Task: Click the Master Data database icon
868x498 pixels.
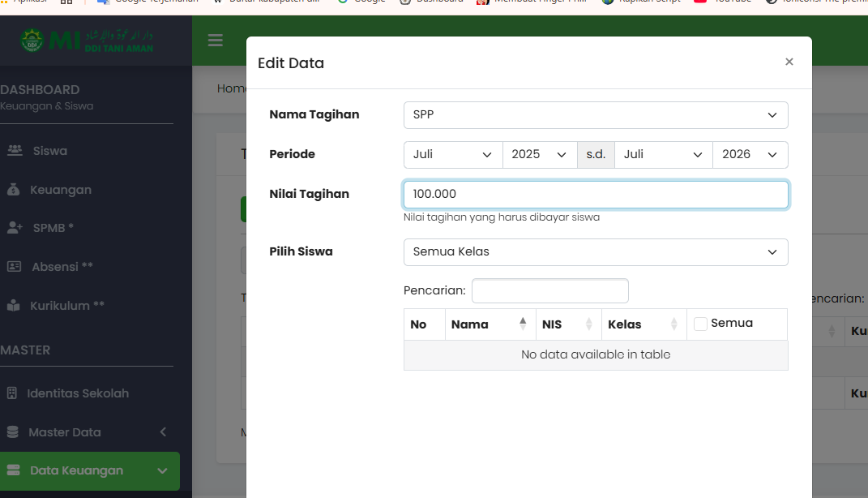Action: tap(11, 432)
